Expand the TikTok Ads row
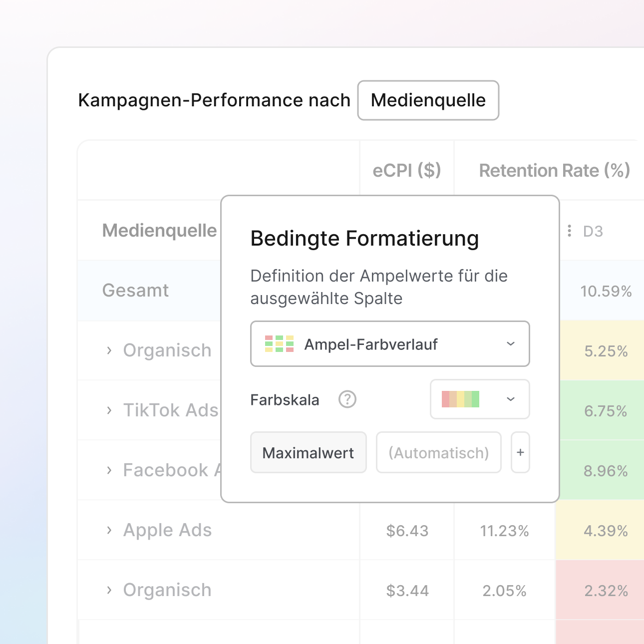 [x=109, y=410]
